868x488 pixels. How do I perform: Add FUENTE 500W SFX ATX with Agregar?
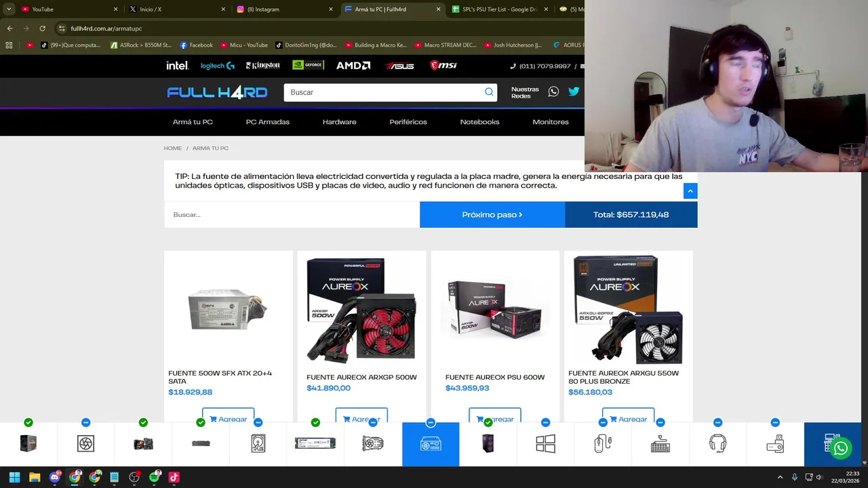point(228,419)
